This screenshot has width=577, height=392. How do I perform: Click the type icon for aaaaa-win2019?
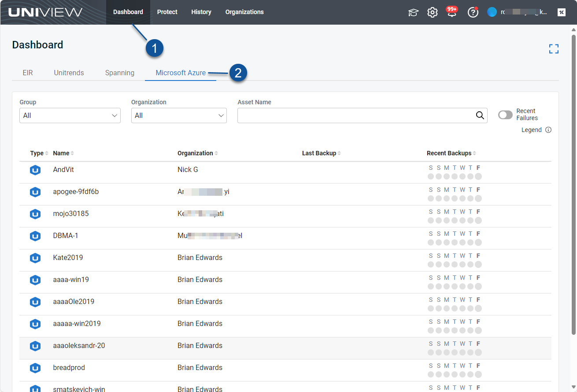pyautogui.click(x=35, y=324)
